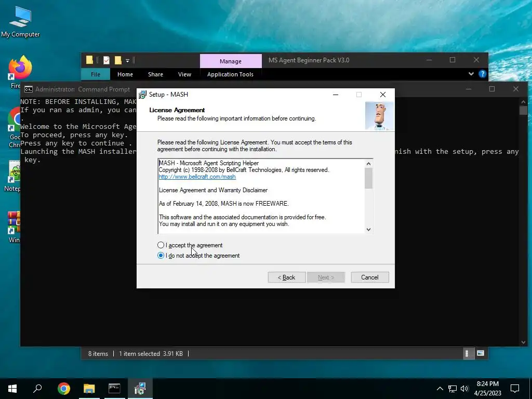
Task: Click the Command Prompt scroll up arrow
Action: tap(523, 102)
